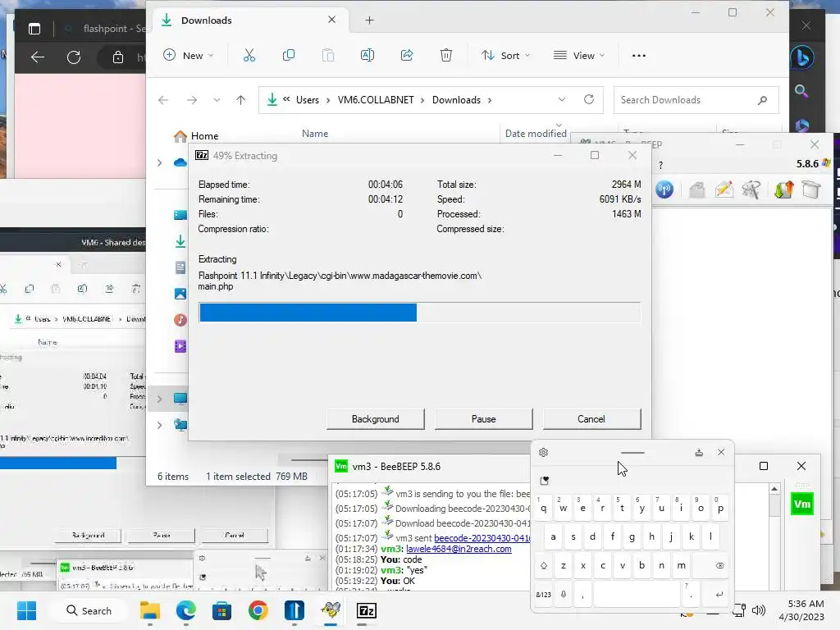Open the See more ellipsis menu in Explorer

[x=638, y=55]
